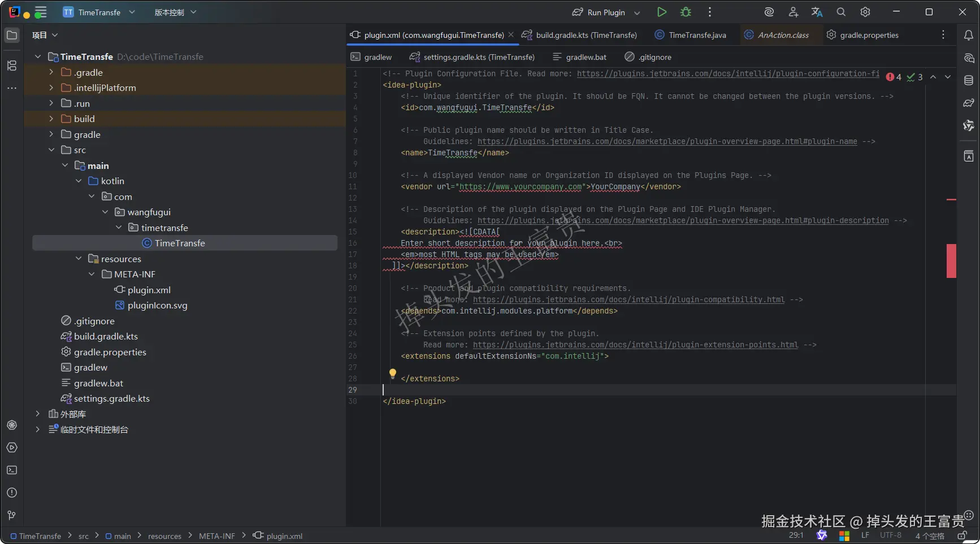
Task: Open the Run Plugin configuration dropdown
Action: (637, 12)
